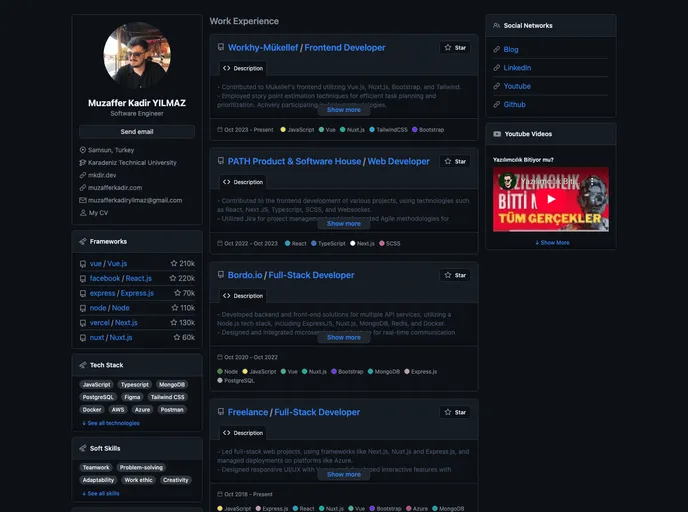Show more of Workhy-Mükellef description

pyautogui.click(x=344, y=110)
